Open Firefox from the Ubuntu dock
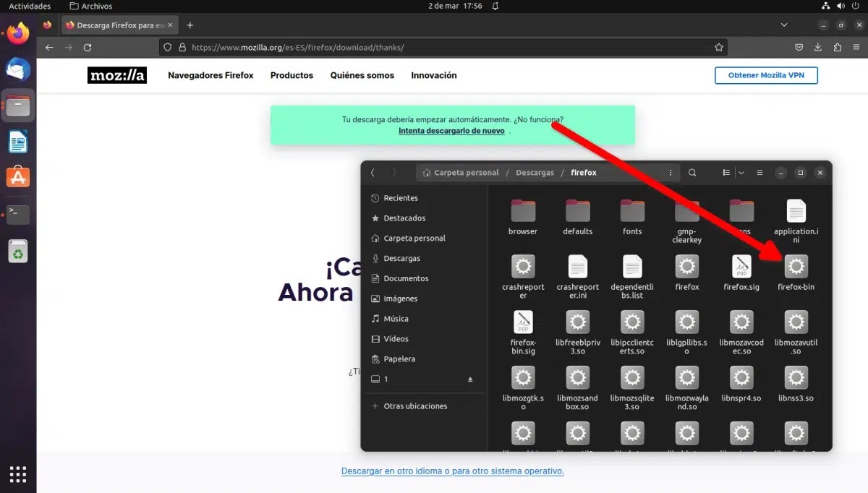Image resolution: width=868 pixels, height=493 pixels. 18,33
